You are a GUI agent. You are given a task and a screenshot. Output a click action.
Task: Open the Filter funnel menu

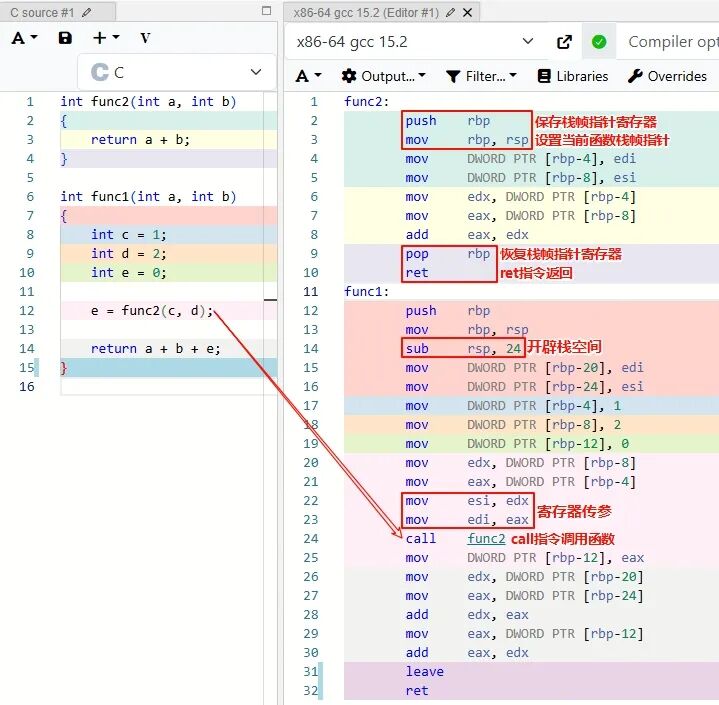pos(481,76)
